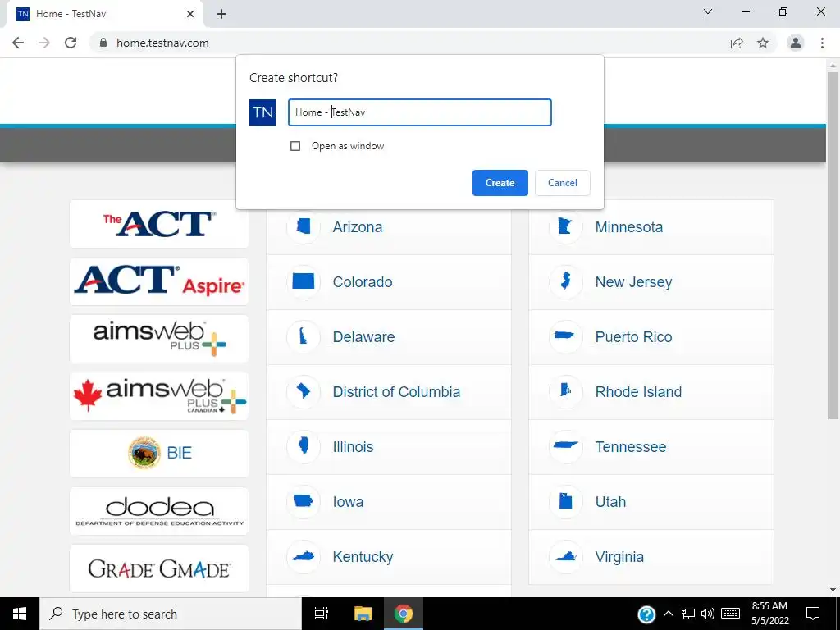Open the aimsweb Plus Canadian tile

[159, 396]
